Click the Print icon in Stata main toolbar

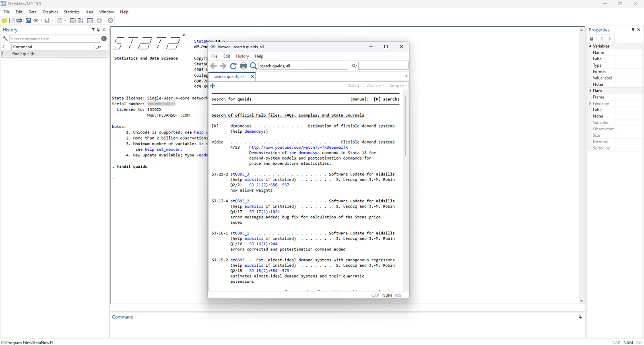click(19, 21)
